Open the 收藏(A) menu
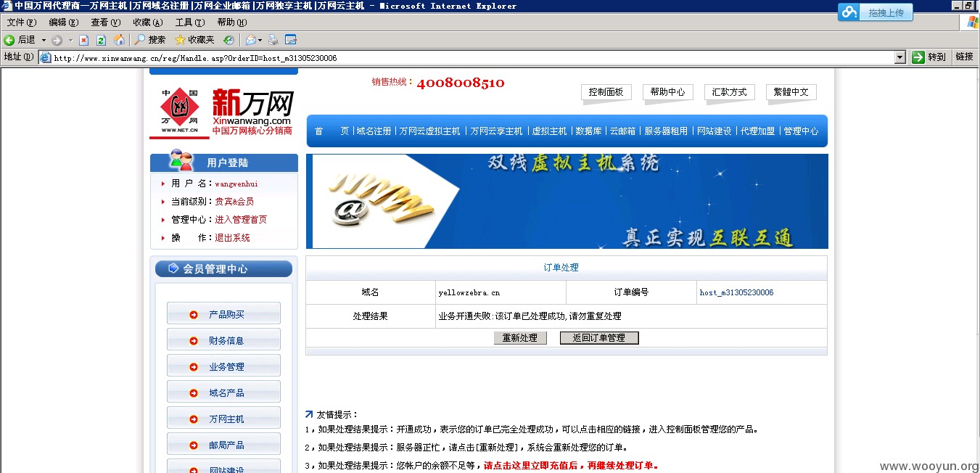 coord(147,22)
